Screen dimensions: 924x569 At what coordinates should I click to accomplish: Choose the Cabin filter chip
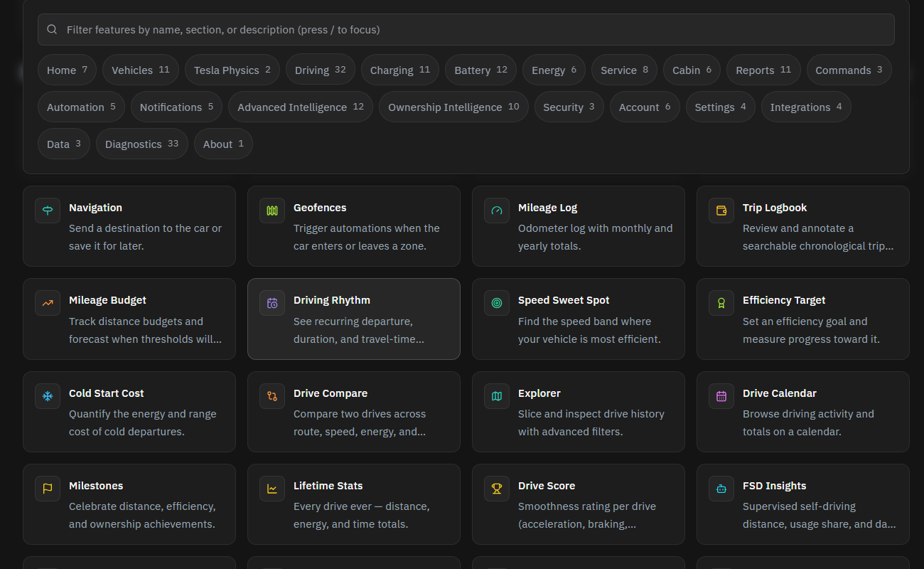tap(692, 70)
